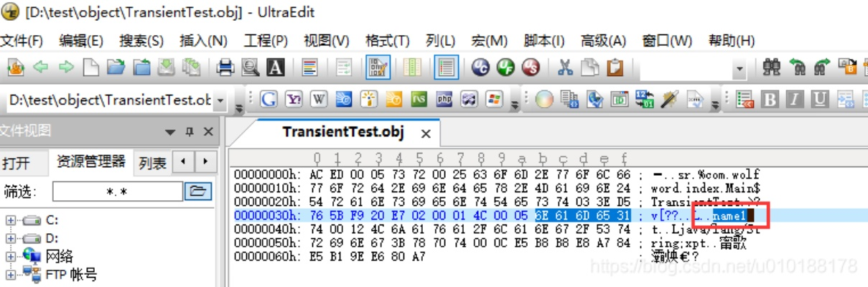Open the 宏(M) menu
The width and height of the screenshot is (868, 287).
pos(490,41)
